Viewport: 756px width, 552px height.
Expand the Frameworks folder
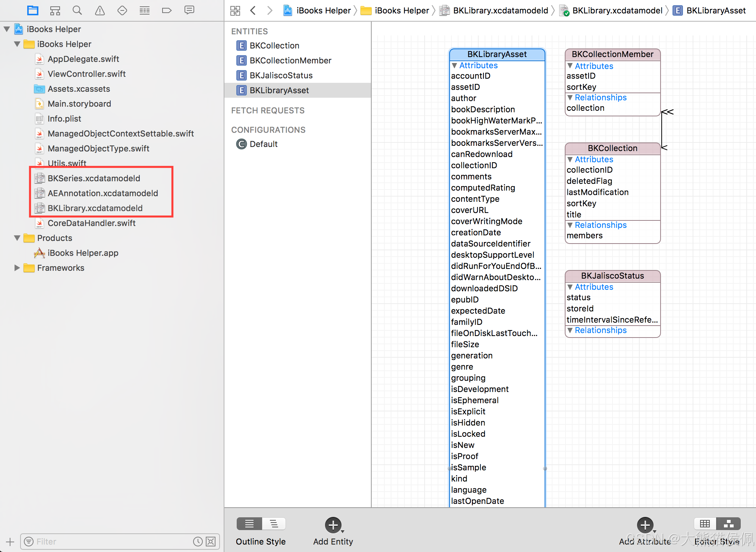click(17, 268)
